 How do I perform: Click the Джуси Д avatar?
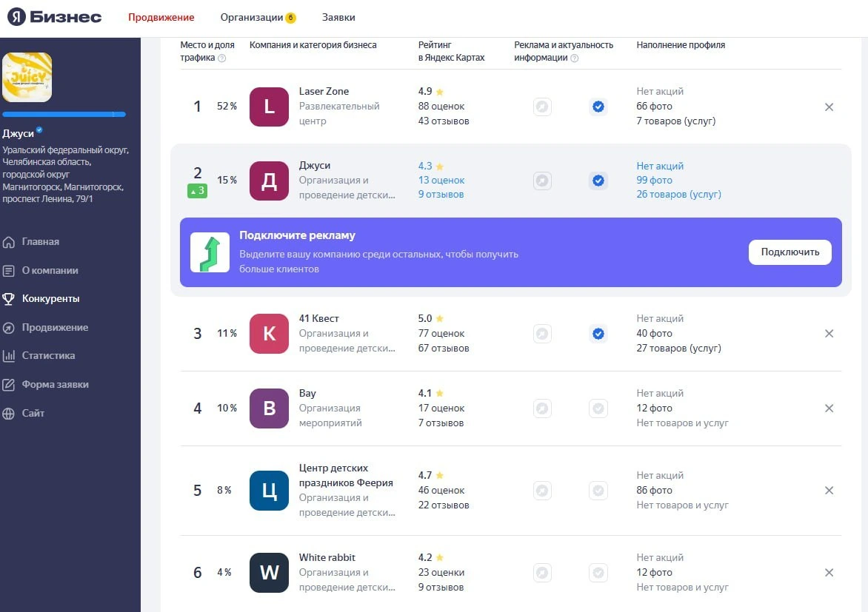pos(269,181)
